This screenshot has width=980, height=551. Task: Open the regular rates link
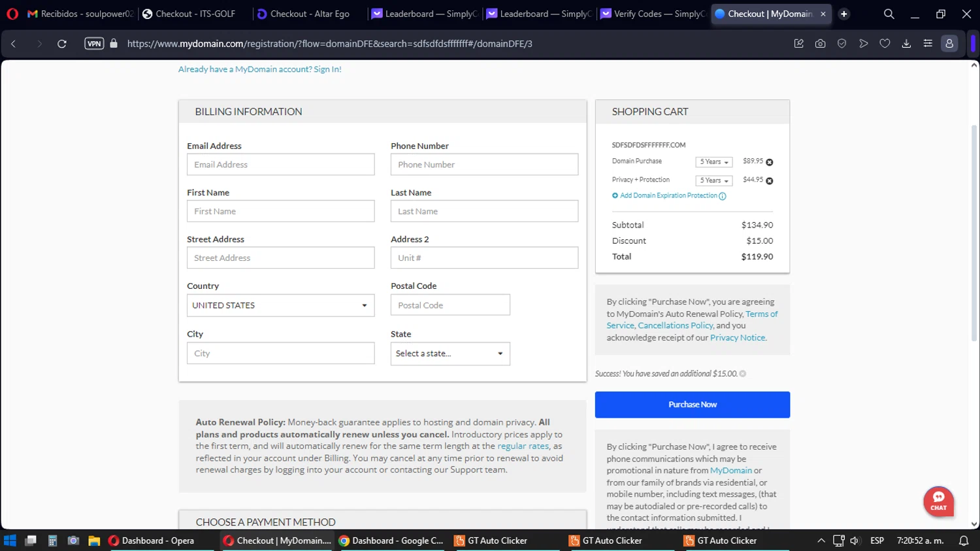(x=523, y=446)
